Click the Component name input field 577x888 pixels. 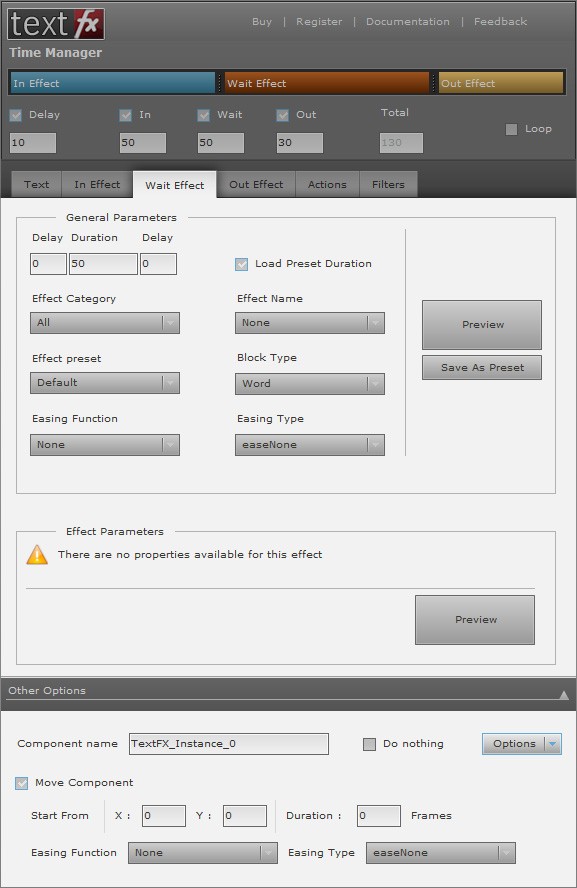[x=229, y=744]
